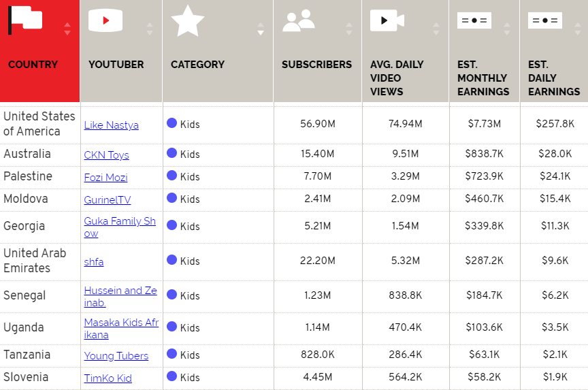The width and height of the screenshot is (588, 390).
Task: Open the Masaka Kids Afrikana link
Action: [121, 328]
